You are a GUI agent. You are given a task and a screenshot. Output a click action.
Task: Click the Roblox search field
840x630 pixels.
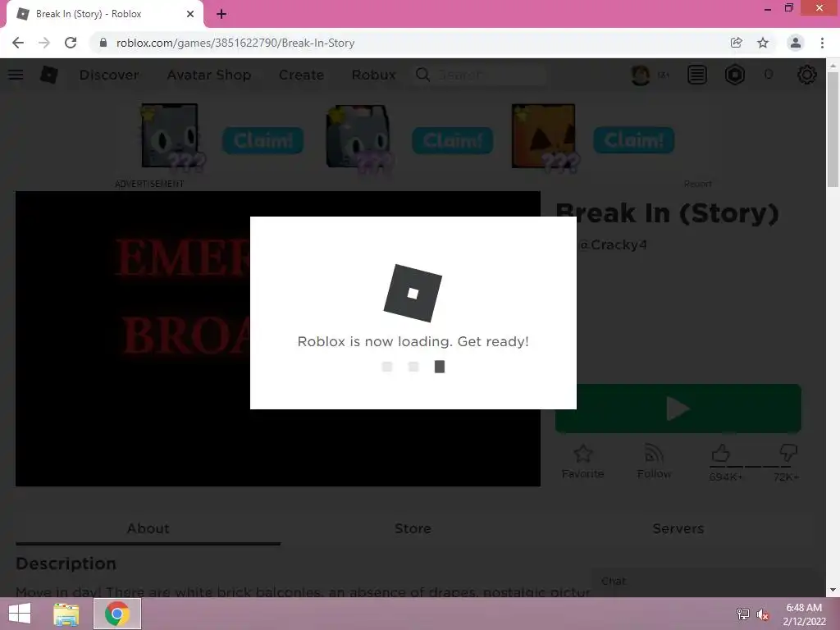coord(480,75)
